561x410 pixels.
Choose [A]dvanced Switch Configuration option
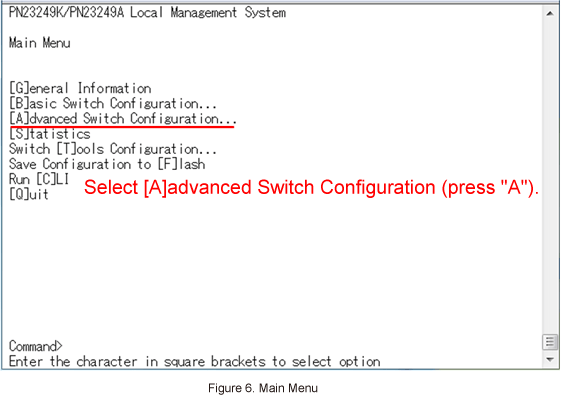click(x=123, y=118)
